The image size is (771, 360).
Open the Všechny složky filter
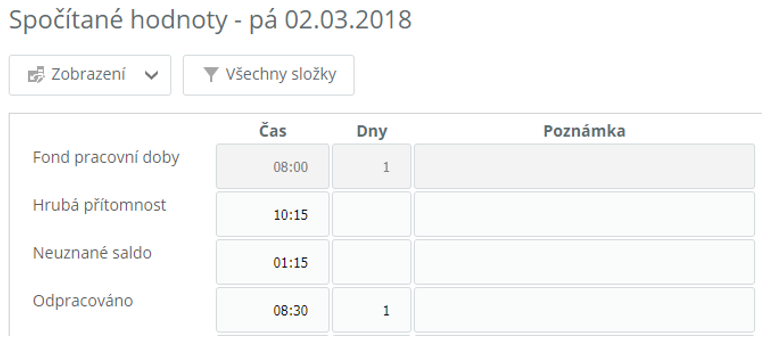click(268, 75)
